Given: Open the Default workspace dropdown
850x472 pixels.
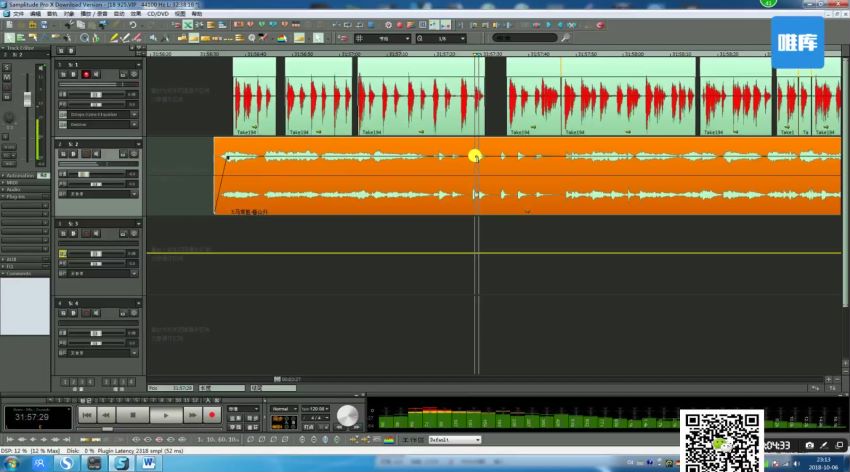Looking at the screenshot, I should click(x=478, y=440).
